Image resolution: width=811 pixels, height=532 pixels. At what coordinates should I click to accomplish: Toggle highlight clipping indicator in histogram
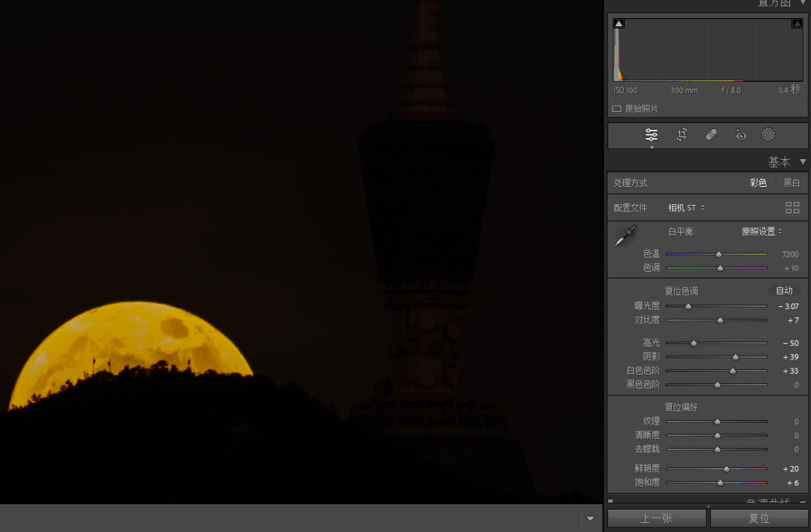[797, 24]
